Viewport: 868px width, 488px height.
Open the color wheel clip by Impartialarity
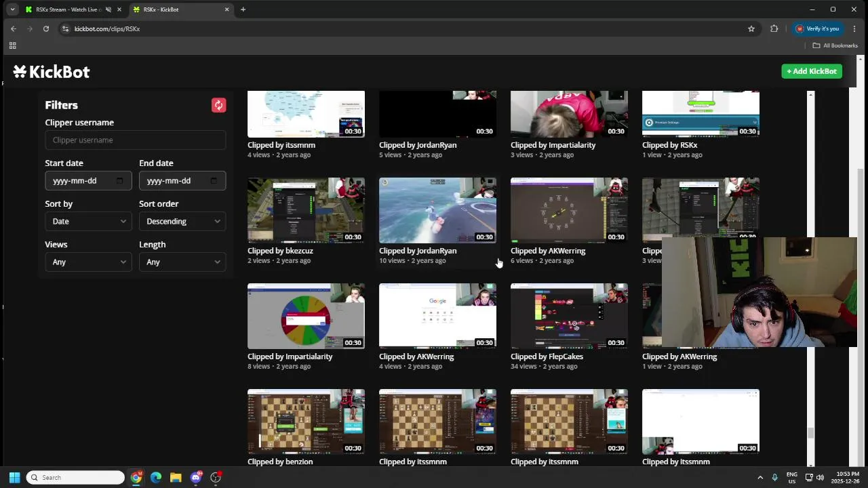(x=306, y=316)
